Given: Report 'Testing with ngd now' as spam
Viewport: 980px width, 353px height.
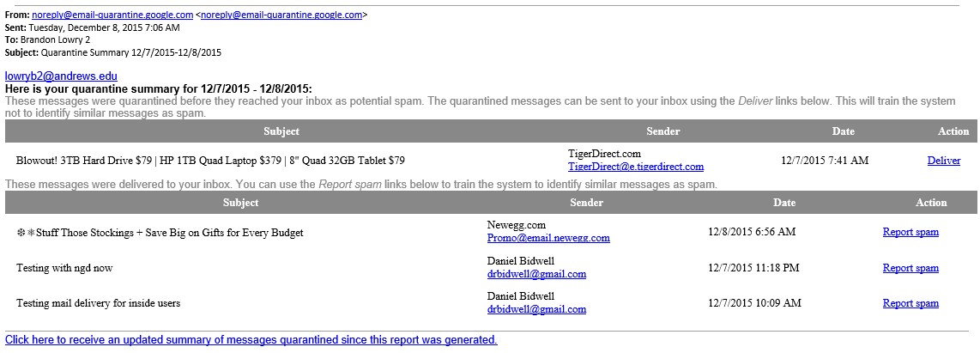Looking at the screenshot, I should 910,268.
